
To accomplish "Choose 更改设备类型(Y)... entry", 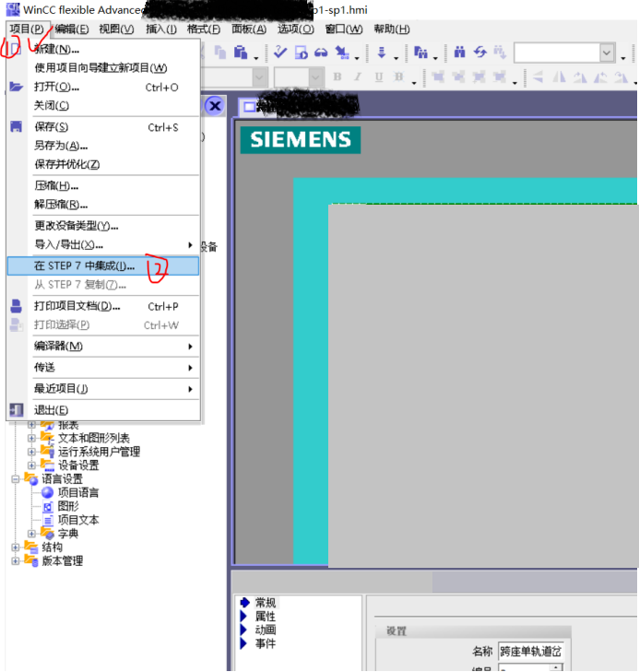I will coord(103,226).
